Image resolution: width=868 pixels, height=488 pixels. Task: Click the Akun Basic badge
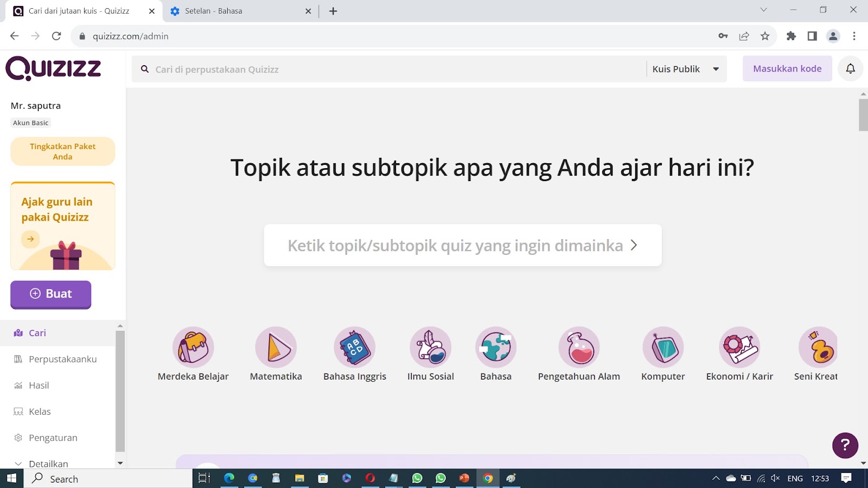[31, 123]
